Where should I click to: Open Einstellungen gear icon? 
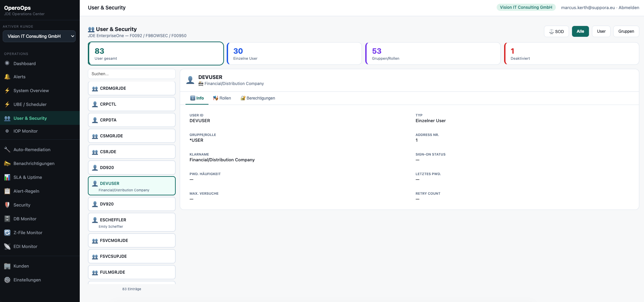(x=7, y=280)
